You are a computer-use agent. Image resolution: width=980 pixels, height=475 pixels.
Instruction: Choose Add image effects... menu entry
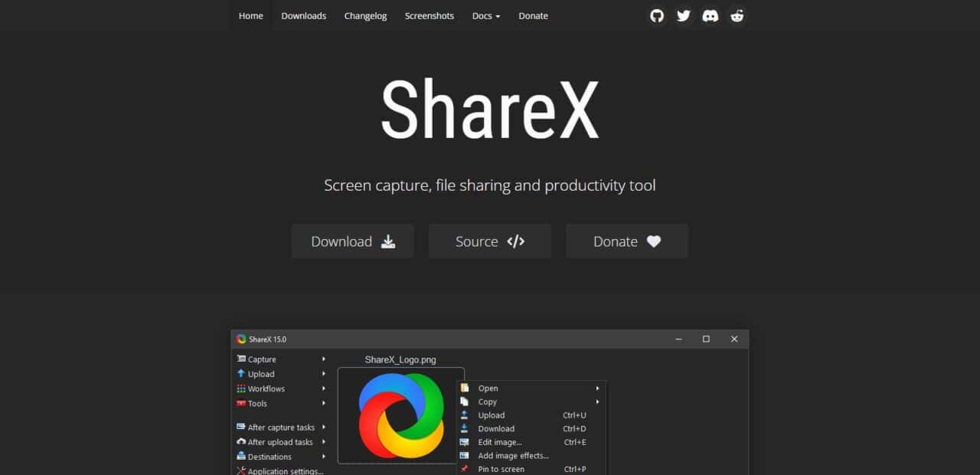(x=513, y=455)
